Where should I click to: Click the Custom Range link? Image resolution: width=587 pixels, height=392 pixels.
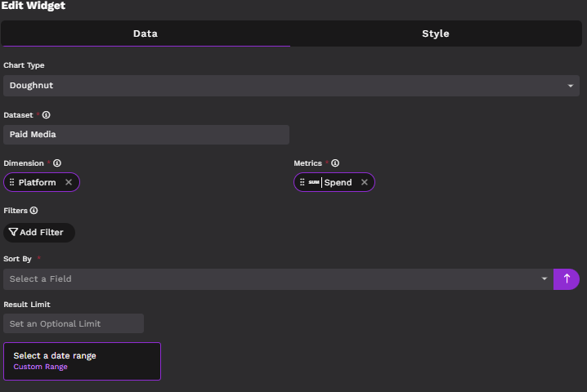(41, 367)
